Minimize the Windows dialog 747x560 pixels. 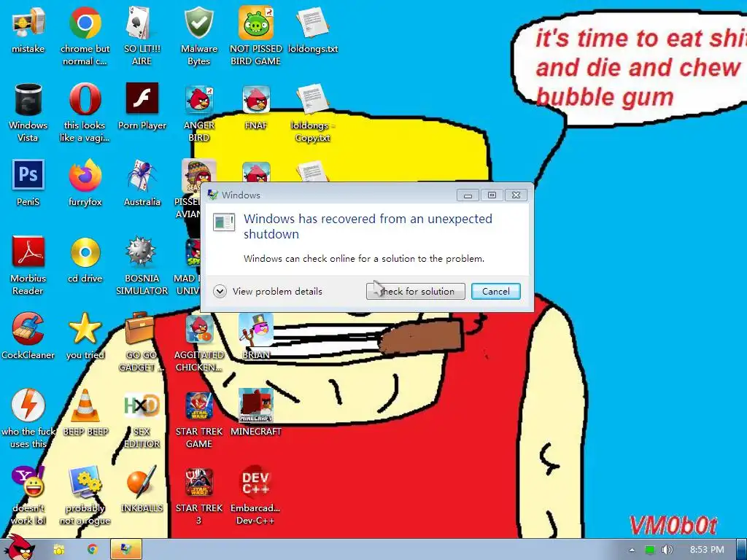pos(468,195)
